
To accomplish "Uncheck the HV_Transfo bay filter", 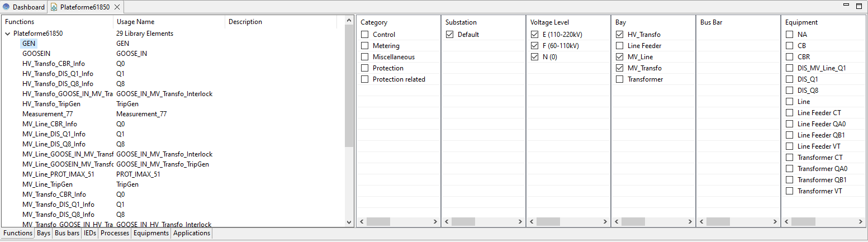I will click(x=620, y=35).
